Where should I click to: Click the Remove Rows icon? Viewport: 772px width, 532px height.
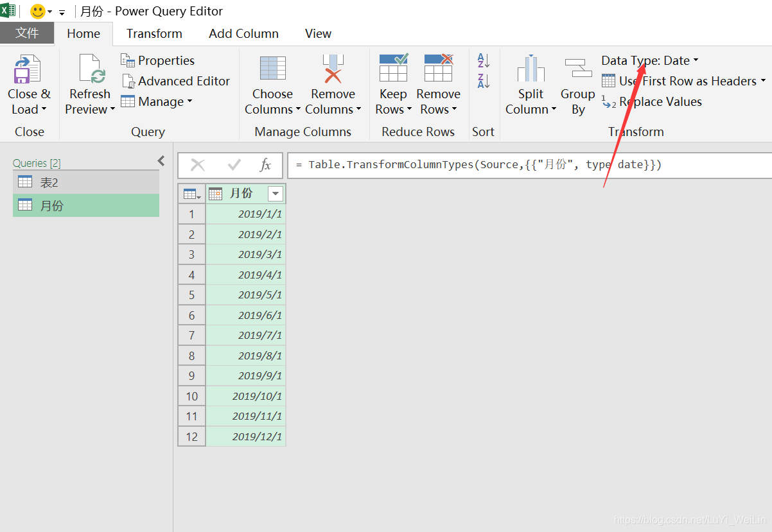coord(438,68)
